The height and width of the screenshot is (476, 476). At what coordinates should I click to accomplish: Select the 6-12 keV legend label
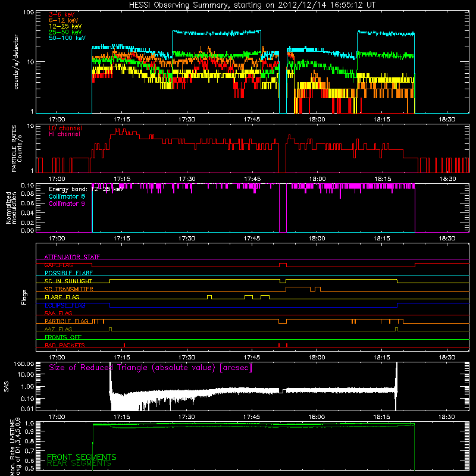click(x=63, y=20)
